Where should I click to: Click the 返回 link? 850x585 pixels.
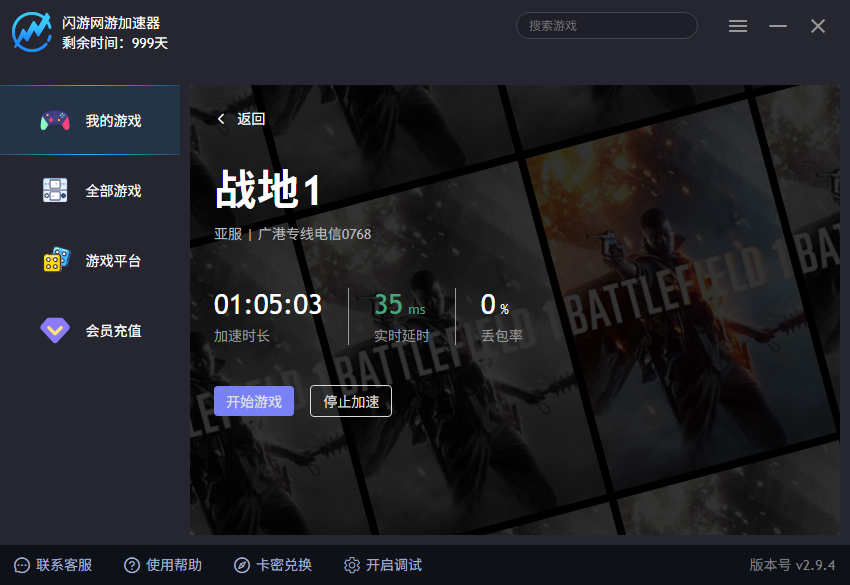248,118
